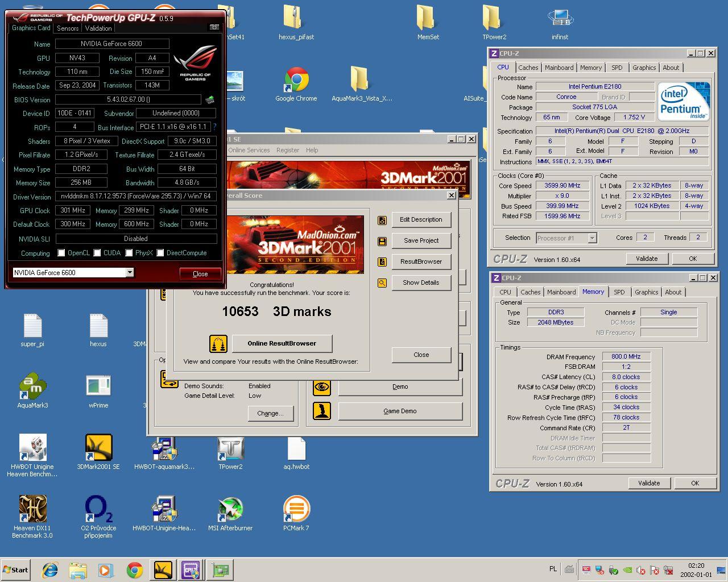The image size is (728, 582).
Task: Click the Chrome icon in the taskbar
Action: (x=134, y=569)
